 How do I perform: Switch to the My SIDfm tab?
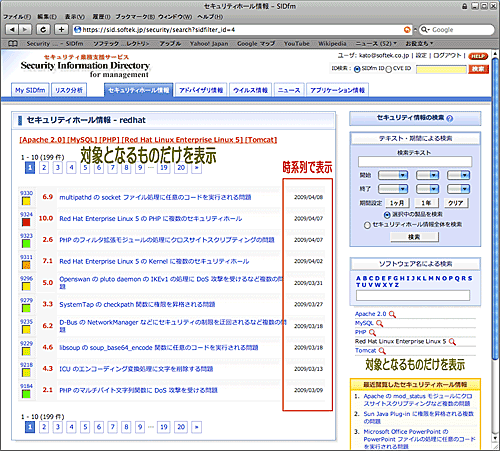point(30,90)
